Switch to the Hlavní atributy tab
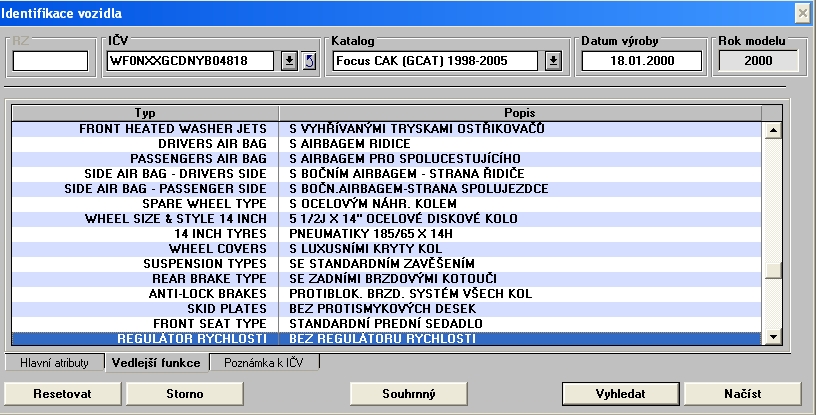This screenshot has height=415, width=817. [55, 362]
